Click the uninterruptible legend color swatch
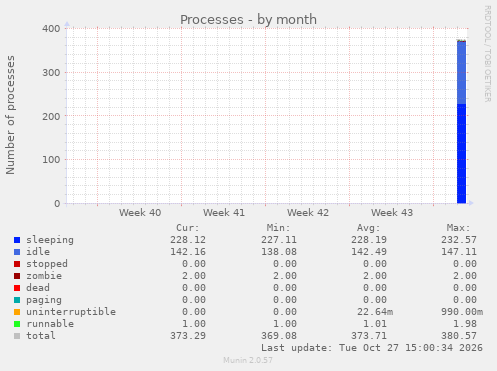 17,312
